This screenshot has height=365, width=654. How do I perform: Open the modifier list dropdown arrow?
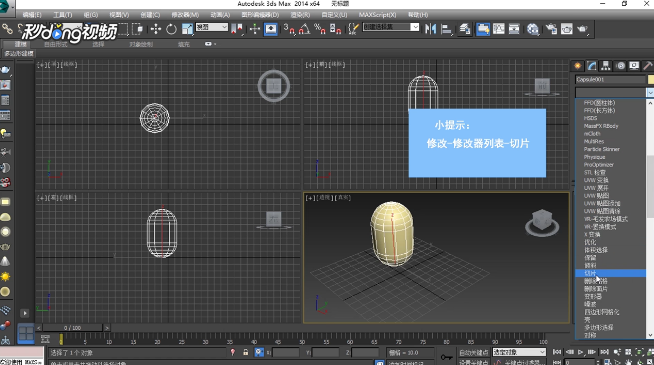(x=650, y=92)
